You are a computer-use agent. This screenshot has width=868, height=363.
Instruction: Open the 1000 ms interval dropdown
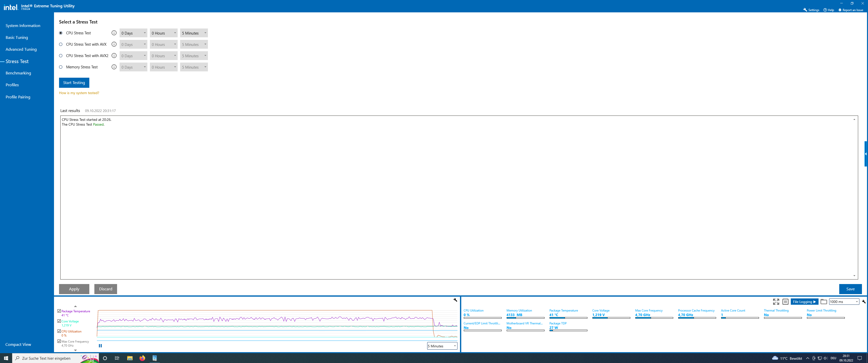844,302
